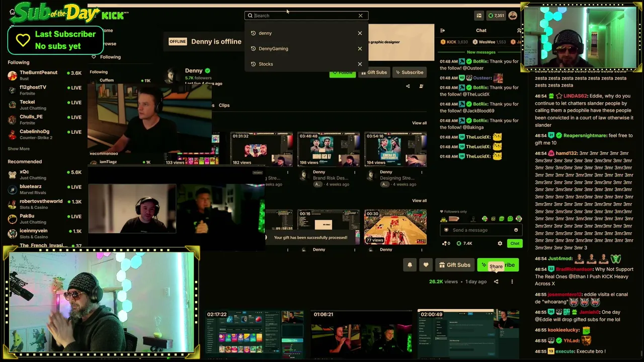The image size is (644, 362).
Task: Open the 03:46:48 video thumbnail
Action: click(x=328, y=149)
